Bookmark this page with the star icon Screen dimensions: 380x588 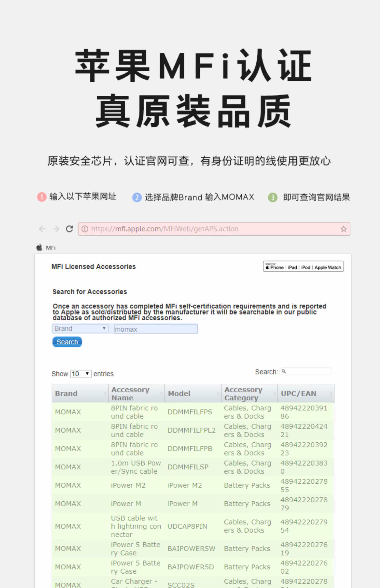[343, 229]
